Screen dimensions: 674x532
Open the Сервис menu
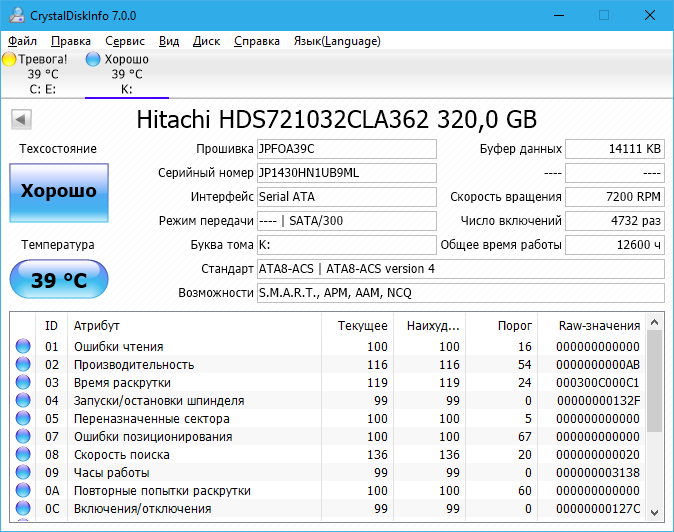[x=125, y=41]
